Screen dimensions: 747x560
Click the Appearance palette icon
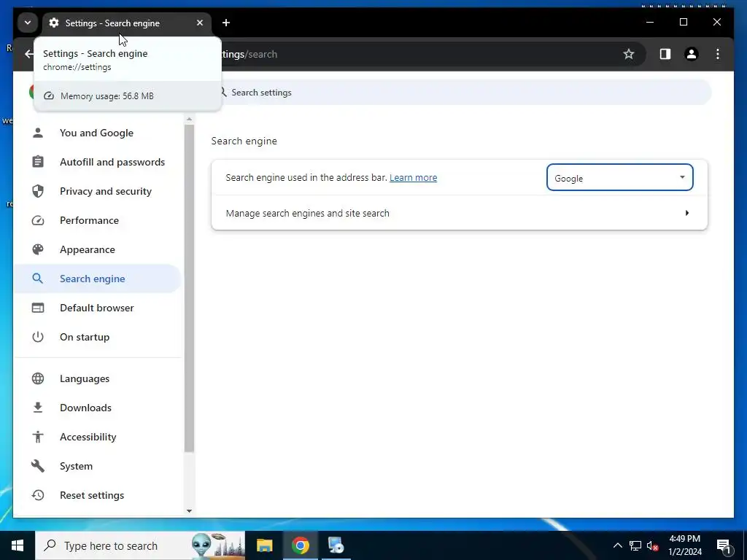coord(38,249)
